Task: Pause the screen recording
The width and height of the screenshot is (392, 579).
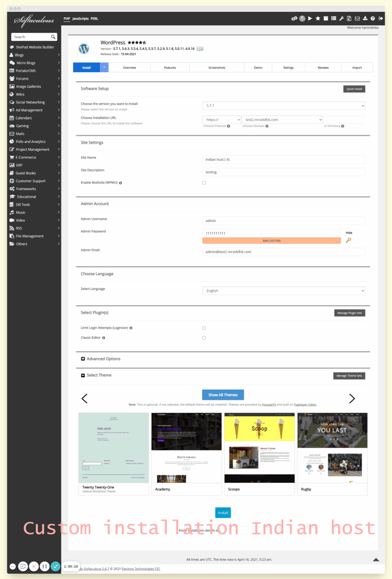Action: [x=45, y=566]
